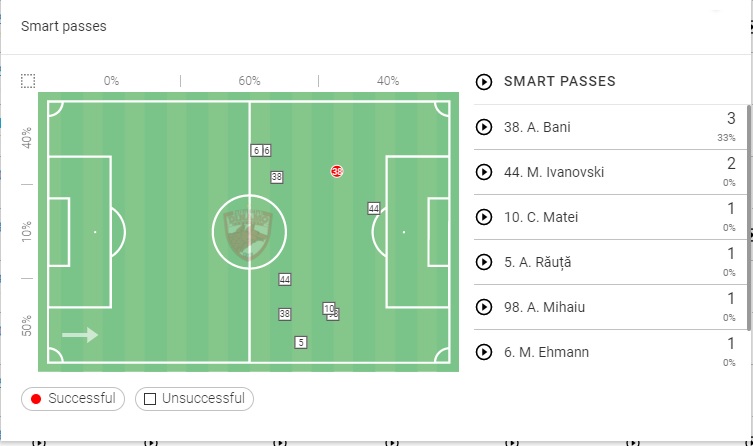
Task: Play A. Răuță's smart pass clips
Action: point(485,262)
